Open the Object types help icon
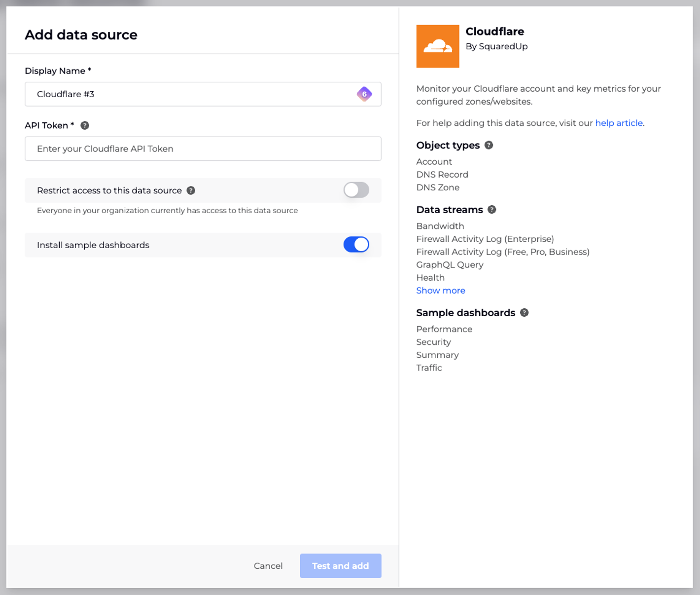 point(489,145)
